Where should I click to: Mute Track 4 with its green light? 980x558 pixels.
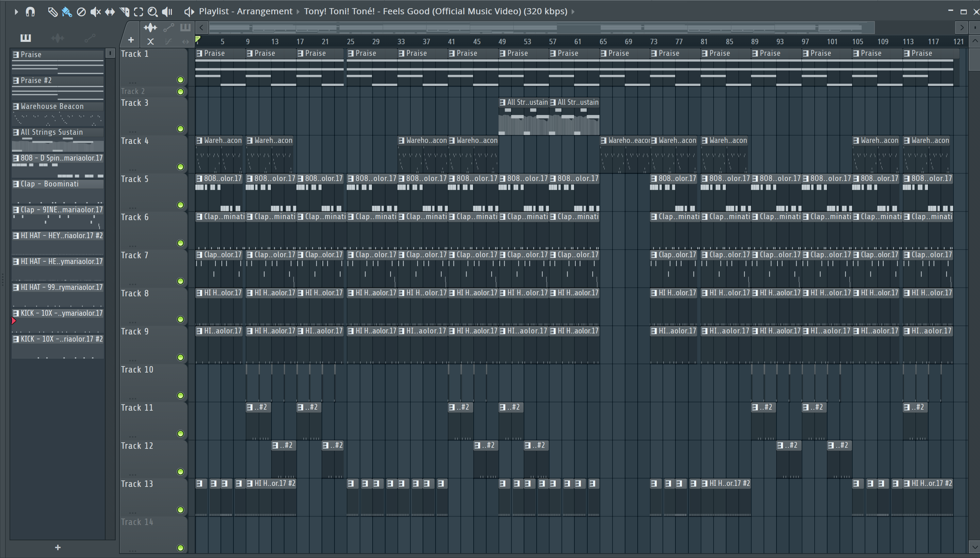[x=180, y=167]
